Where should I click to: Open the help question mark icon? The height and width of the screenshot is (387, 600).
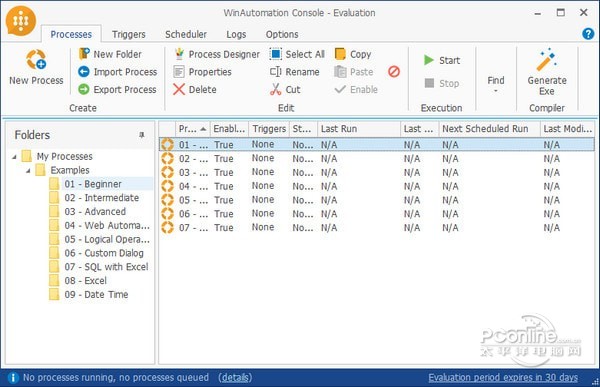tap(588, 34)
